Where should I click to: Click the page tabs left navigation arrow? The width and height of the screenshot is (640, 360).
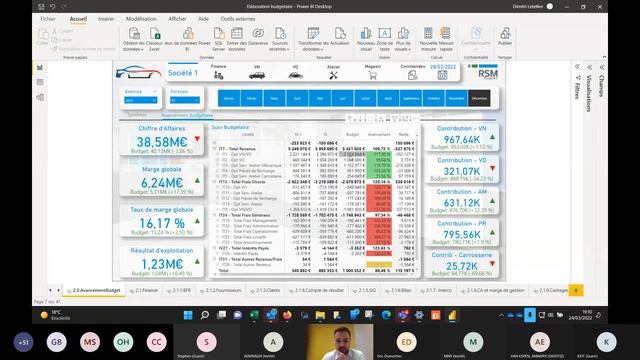pyautogui.click(x=50, y=290)
